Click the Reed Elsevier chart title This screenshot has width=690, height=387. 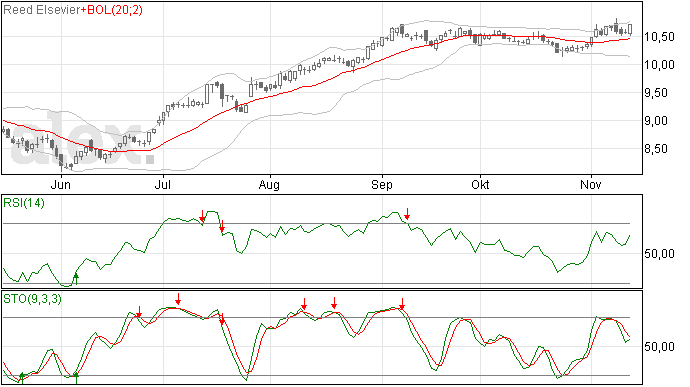(41, 10)
